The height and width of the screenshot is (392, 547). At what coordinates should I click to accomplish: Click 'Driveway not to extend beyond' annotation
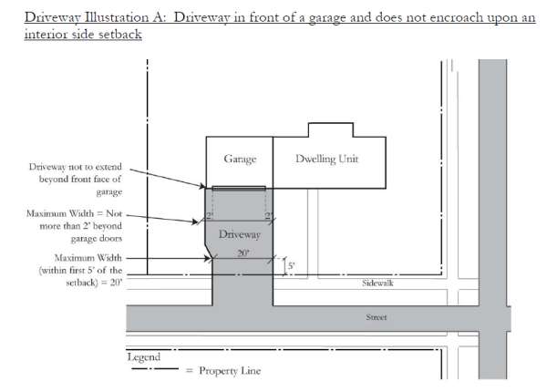pyautogui.click(x=76, y=179)
